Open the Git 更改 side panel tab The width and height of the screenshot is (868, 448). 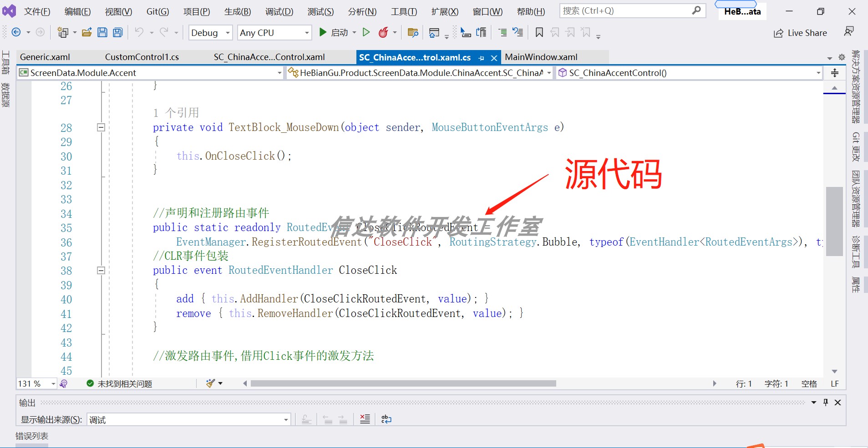point(856,147)
